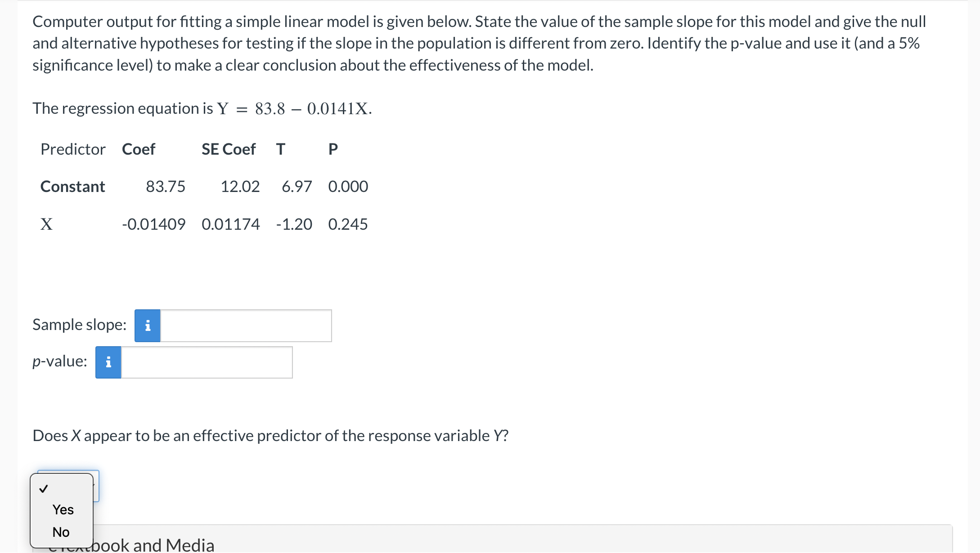Viewport: 980px width, 553px height.
Task: Select No as the effectiveness answer
Action: tap(61, 532)
